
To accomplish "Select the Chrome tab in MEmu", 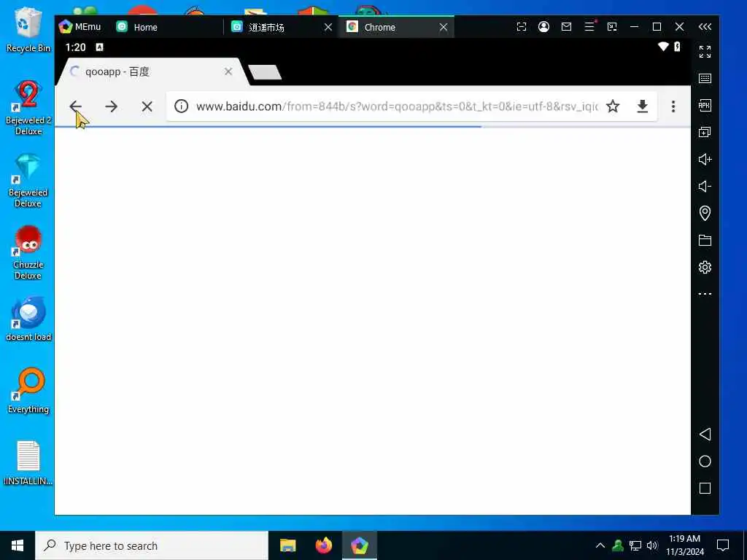I will [x=379, y=27].
